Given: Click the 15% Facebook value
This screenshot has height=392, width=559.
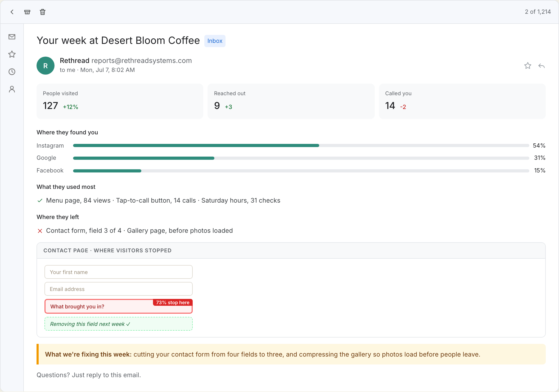Looking at the screenshot, I should 540,170.
